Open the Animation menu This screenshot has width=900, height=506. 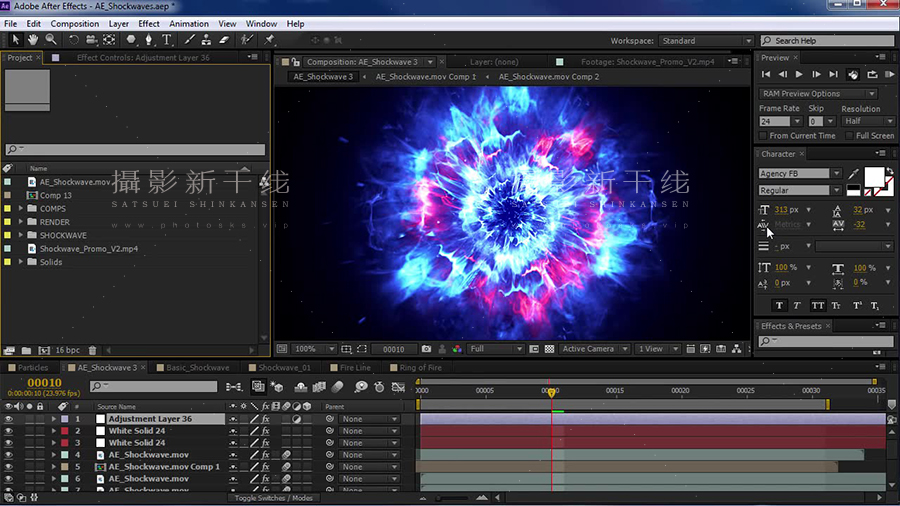[189, 24]
